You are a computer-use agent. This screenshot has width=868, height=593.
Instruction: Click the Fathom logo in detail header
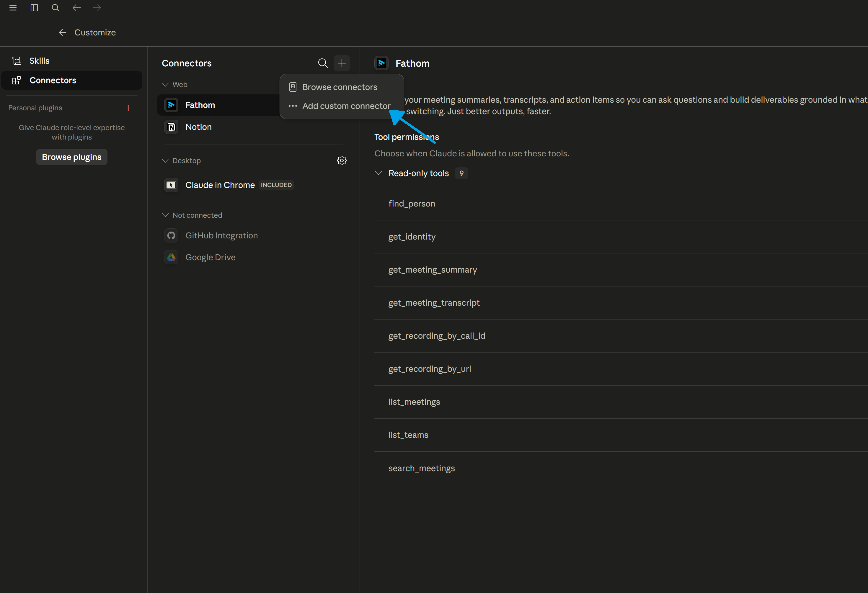pos(381,63)
